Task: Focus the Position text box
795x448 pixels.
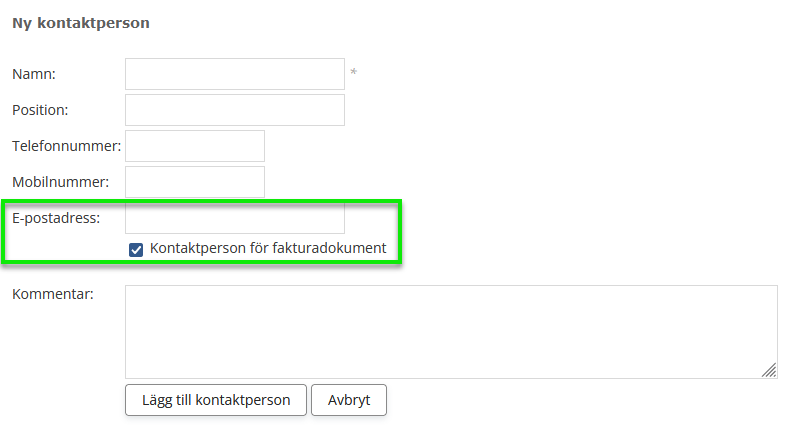Action: [x=235, y=110]
